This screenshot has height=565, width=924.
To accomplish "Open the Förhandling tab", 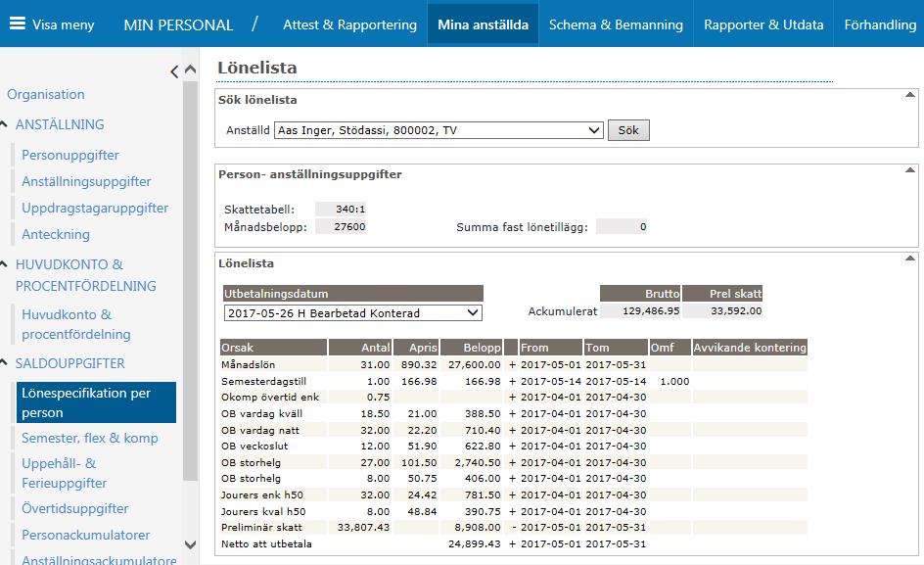I will [x=880, y=24].
